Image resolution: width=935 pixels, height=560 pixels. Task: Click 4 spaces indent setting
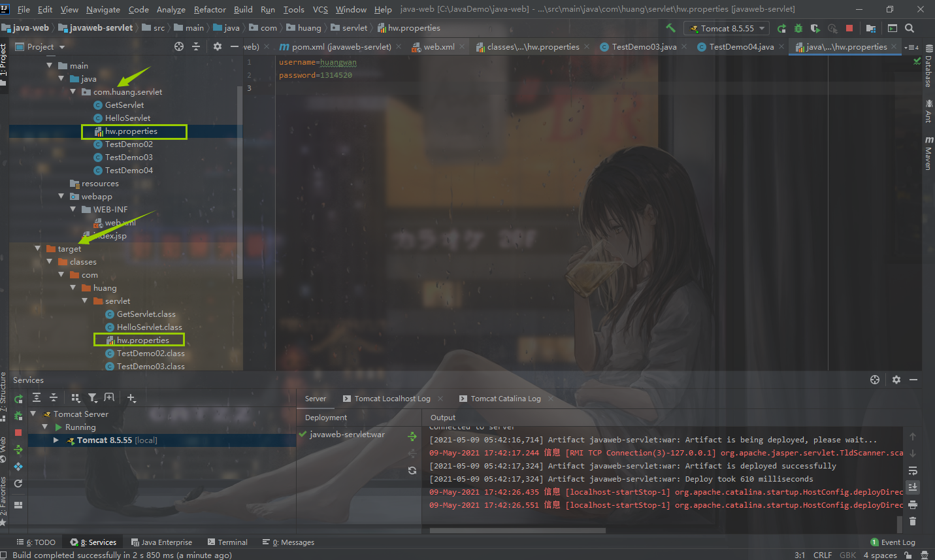point(880,555)
